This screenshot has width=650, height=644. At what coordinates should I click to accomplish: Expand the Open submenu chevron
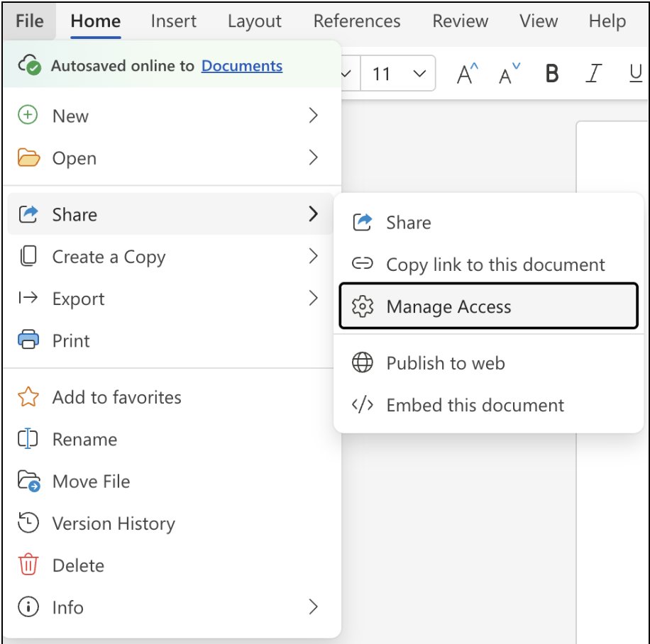tap(314, 157)
